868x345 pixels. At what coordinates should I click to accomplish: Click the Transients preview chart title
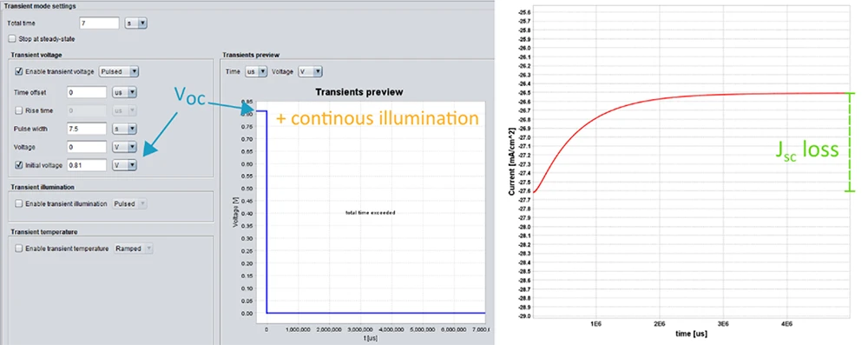tap(358, 91)
